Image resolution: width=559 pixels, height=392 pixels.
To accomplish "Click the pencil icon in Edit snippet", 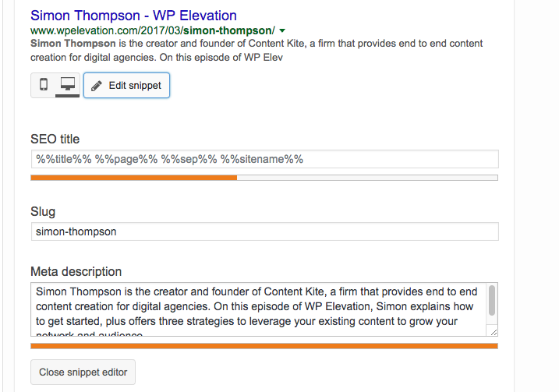I will [96, 86].
